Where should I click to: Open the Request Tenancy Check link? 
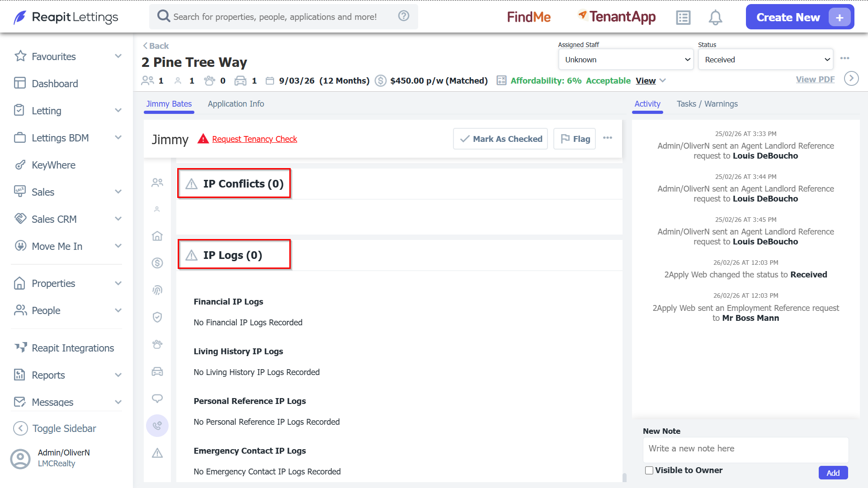(x=255, y=139)
